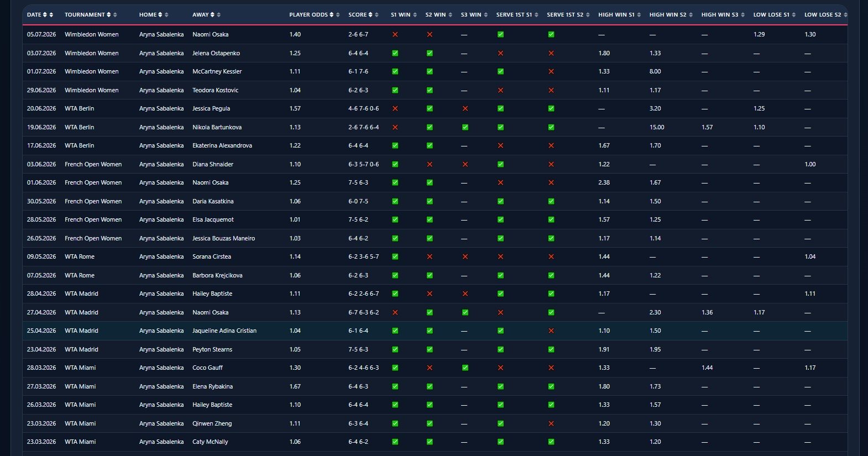Select the away player Elena Rybakina

click(x=212, y=386)
